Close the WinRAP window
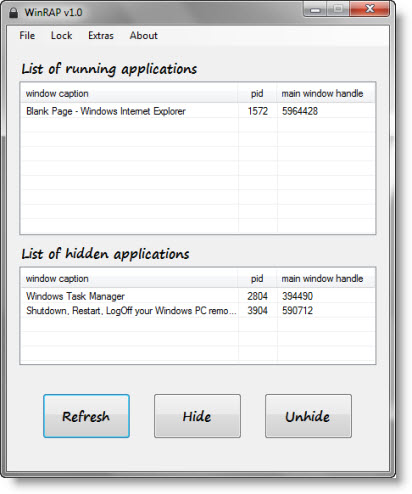Screen dimensions: 412x494 point(369,9)
